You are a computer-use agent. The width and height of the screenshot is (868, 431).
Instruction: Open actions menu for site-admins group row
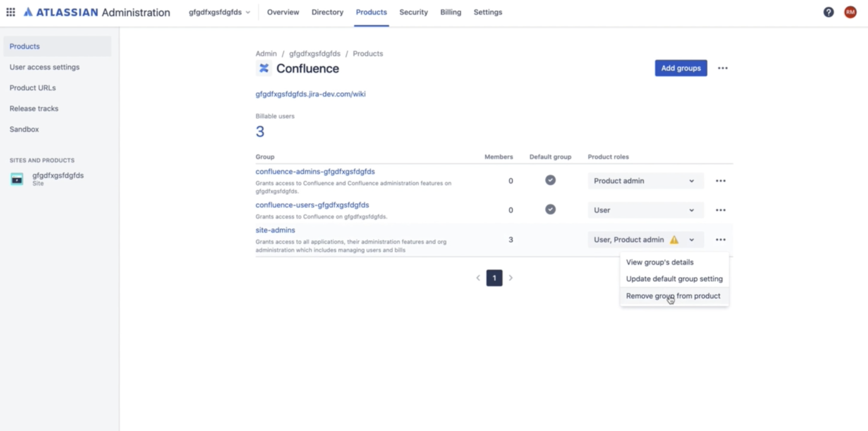721,240
